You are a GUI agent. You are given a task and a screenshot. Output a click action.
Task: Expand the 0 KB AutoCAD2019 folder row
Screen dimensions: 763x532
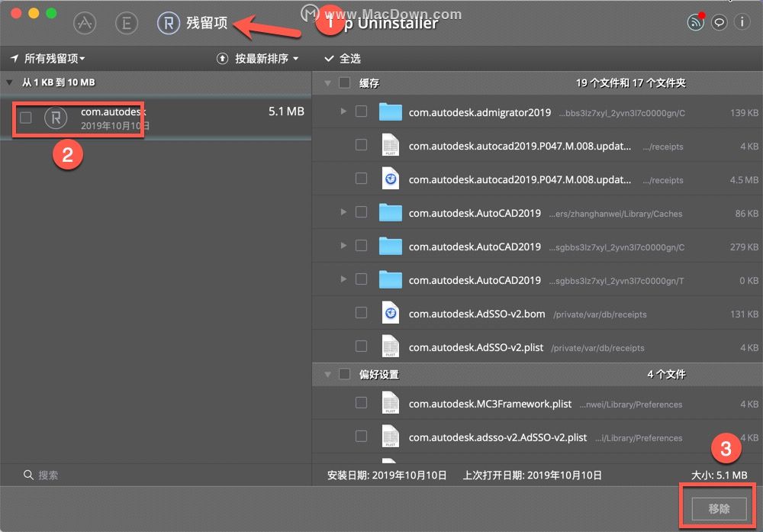343,279
